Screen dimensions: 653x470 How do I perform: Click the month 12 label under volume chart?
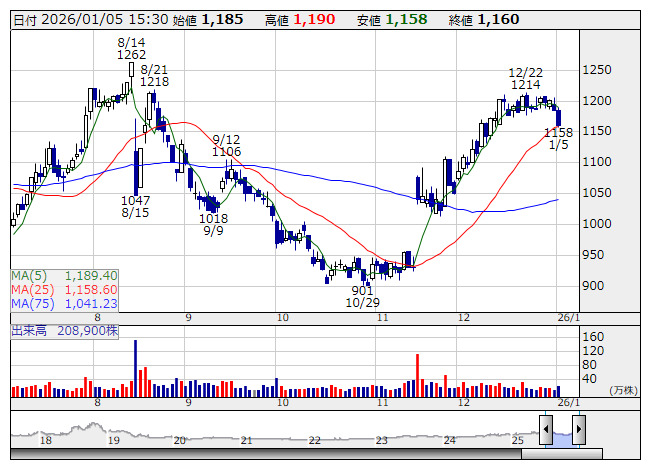point(464,403)
